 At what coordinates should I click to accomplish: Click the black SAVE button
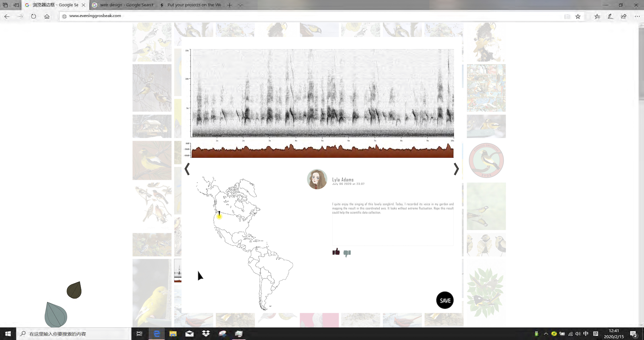[445, 300]
